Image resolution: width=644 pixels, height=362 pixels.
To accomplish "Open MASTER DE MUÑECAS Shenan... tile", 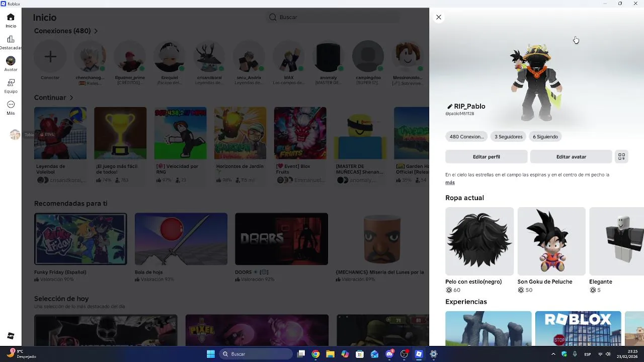I will click(360, 133).
